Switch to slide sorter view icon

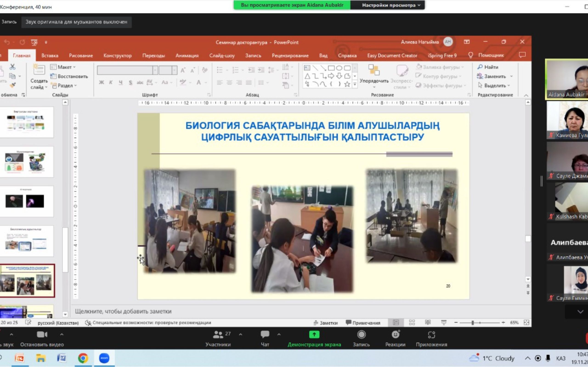(x=412, y=322)
